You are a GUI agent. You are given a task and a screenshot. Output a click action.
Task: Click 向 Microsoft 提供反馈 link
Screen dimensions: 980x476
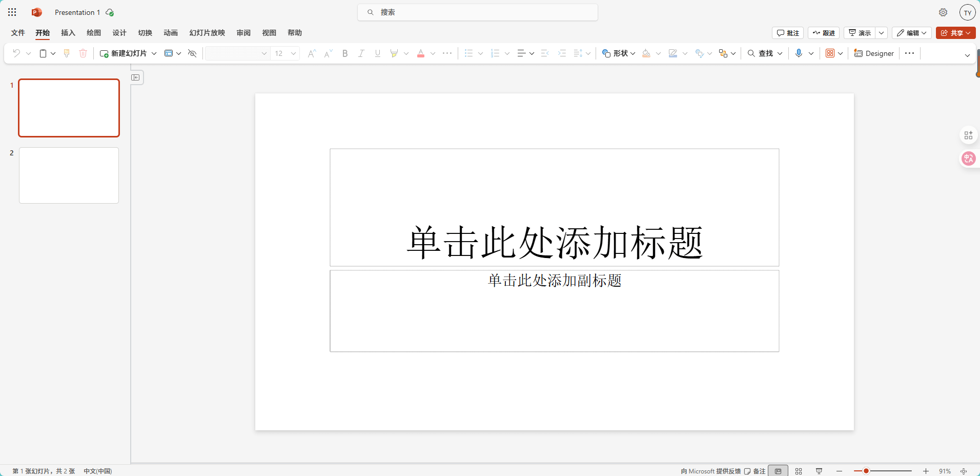tap(710, 471)
